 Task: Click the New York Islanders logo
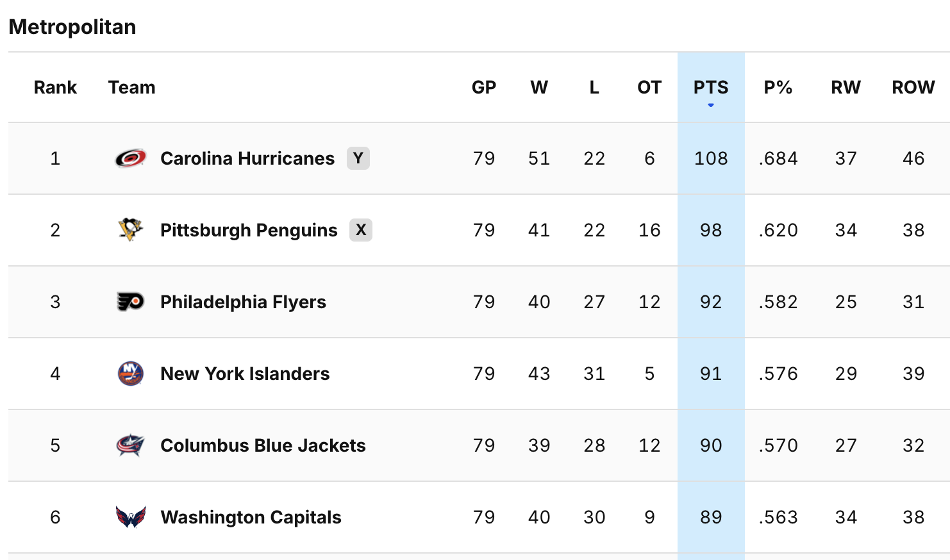click(130, 374)
